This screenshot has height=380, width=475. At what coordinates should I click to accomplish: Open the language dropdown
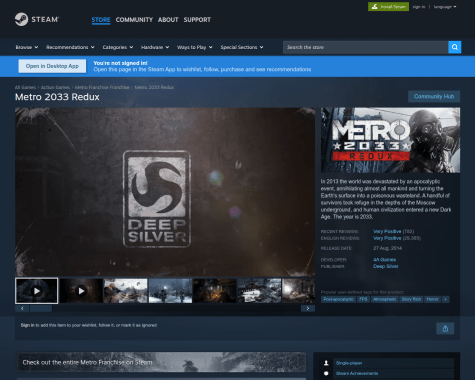[445, 7]
